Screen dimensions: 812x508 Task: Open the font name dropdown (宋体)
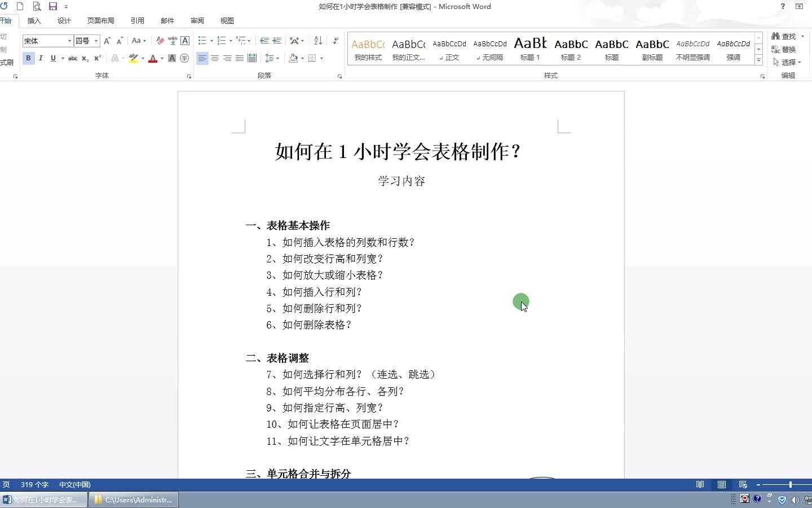click(x=70, y=41)
